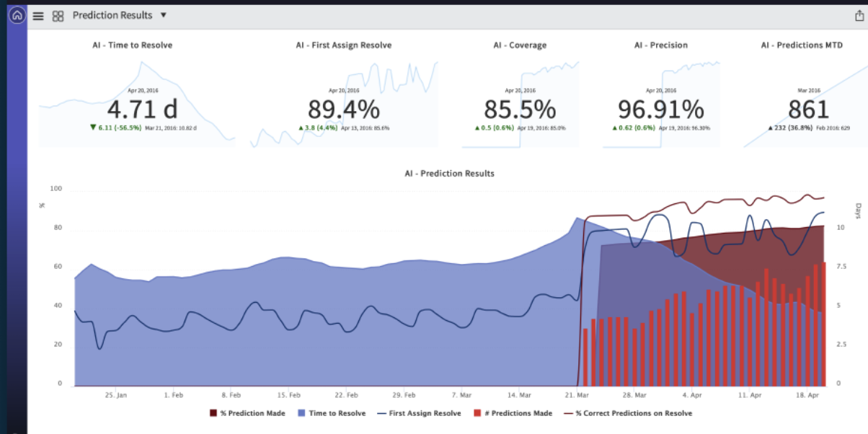Open the AI - Predictions MTD widget title
Screen dimensions: 868x434
pos(802,45)
